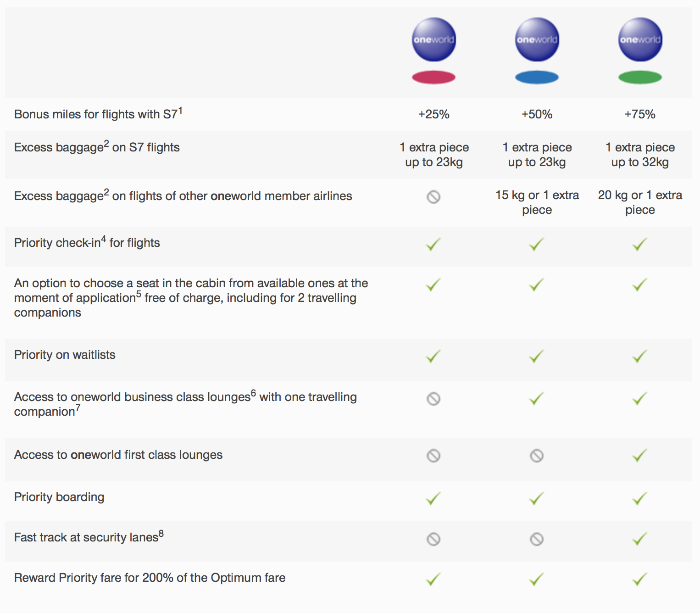
Task: Click the oneworld logo above the ruby oval
Action: coord(433,39)
